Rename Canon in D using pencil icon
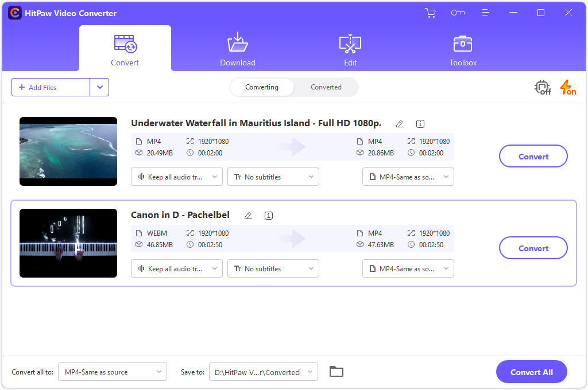588x390 pixels. (248, 216)
